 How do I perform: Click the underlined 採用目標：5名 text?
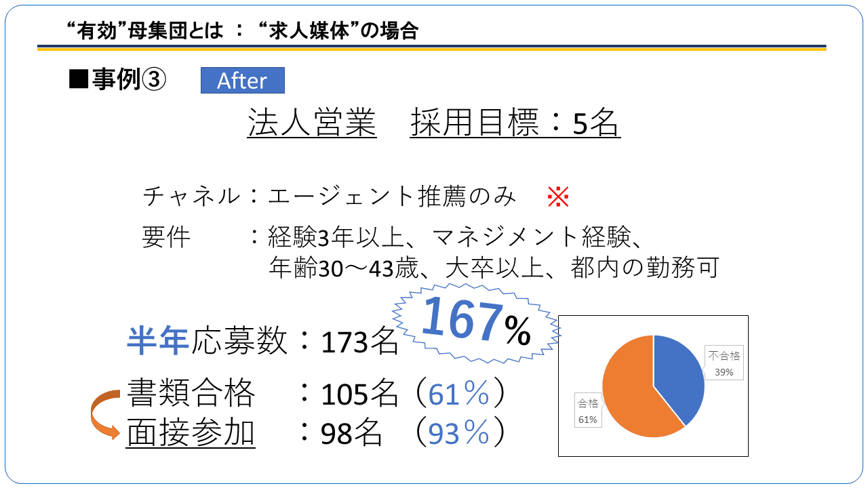pyautogui.click(x=515, y=123)
